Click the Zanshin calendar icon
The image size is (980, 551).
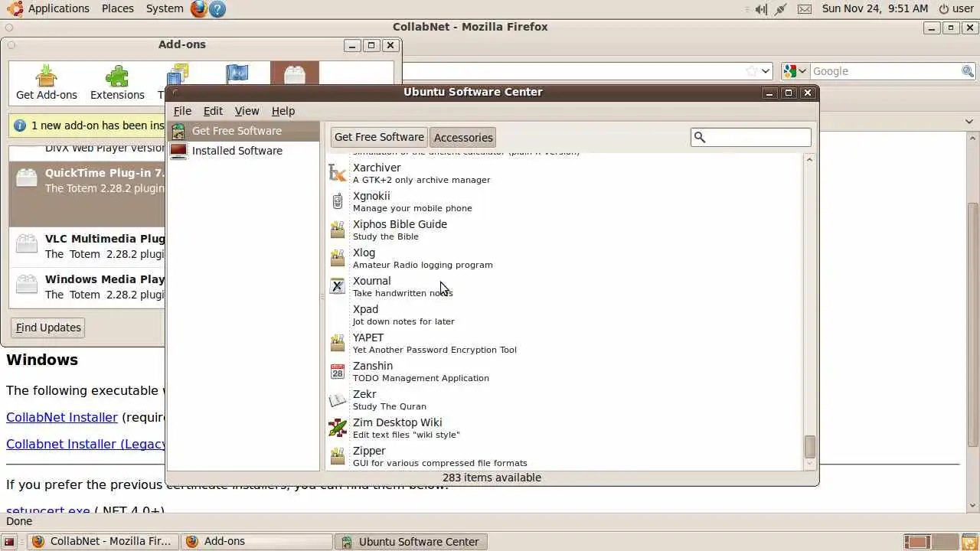[337, 372]
